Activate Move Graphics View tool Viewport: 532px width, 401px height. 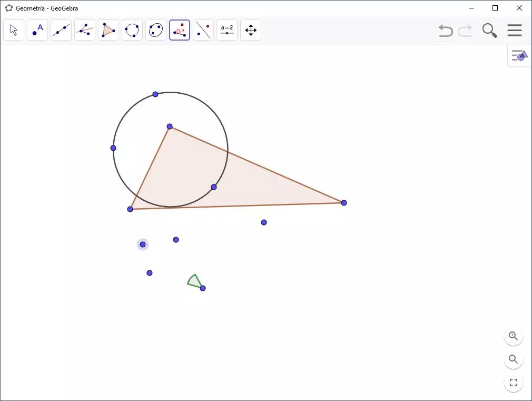click(251, 30)
